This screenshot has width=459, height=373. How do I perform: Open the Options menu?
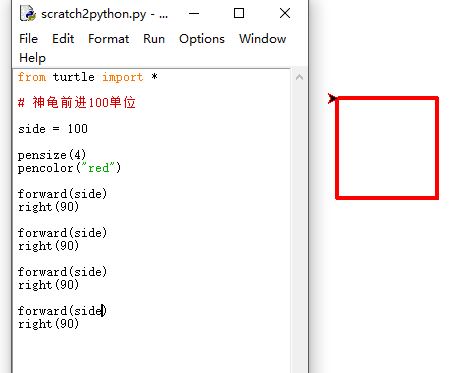(x=202, y=39)
